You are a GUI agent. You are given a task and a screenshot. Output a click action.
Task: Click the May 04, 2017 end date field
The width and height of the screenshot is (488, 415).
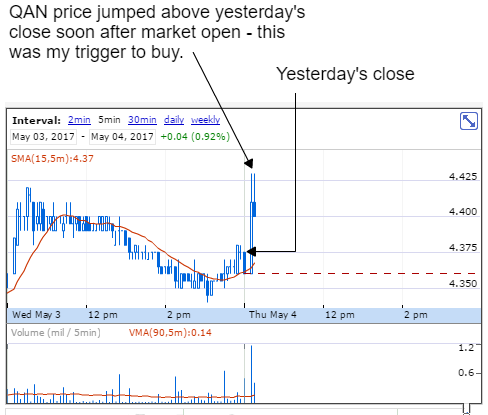(122, 137)
